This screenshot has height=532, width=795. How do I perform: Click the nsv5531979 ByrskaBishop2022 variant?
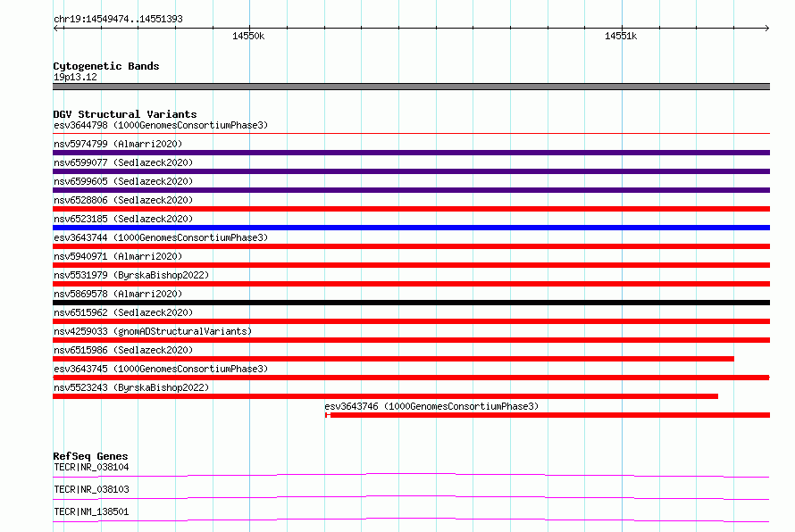[x=411, y=284]
